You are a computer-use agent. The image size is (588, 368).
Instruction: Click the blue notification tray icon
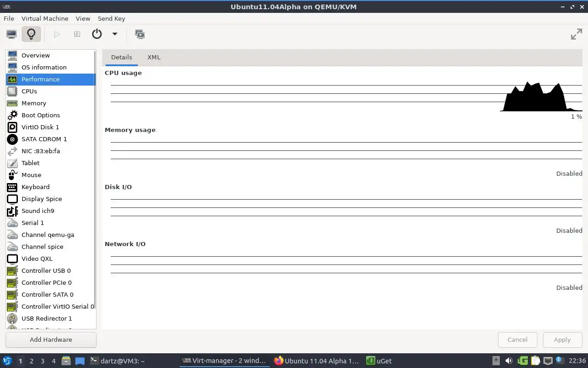[560, 360]
